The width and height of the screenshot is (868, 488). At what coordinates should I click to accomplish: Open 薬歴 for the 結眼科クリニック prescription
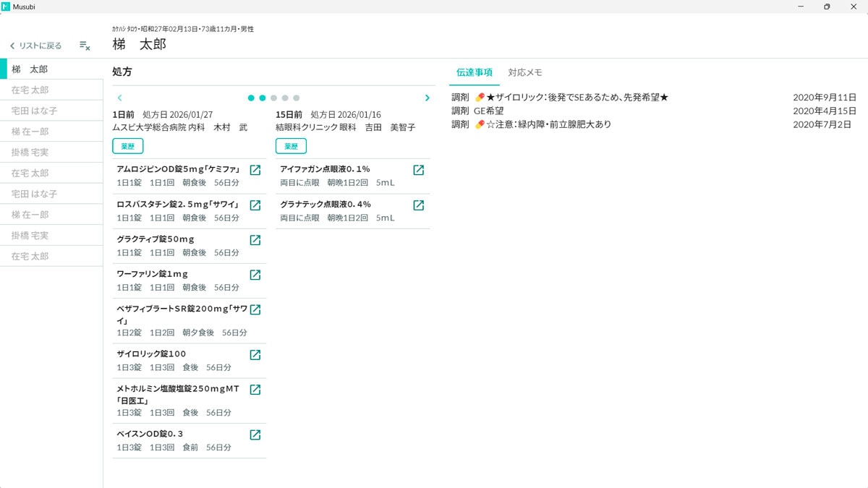[291, 145]
